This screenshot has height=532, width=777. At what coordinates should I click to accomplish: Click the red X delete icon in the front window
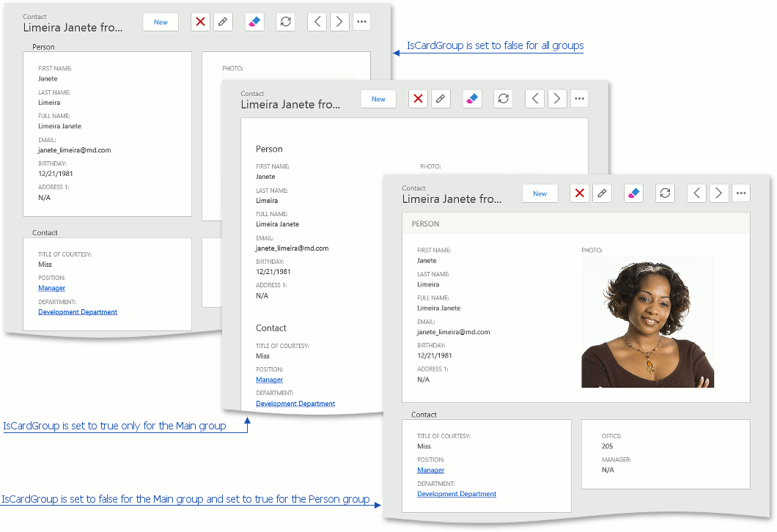(x=579, y=193)
